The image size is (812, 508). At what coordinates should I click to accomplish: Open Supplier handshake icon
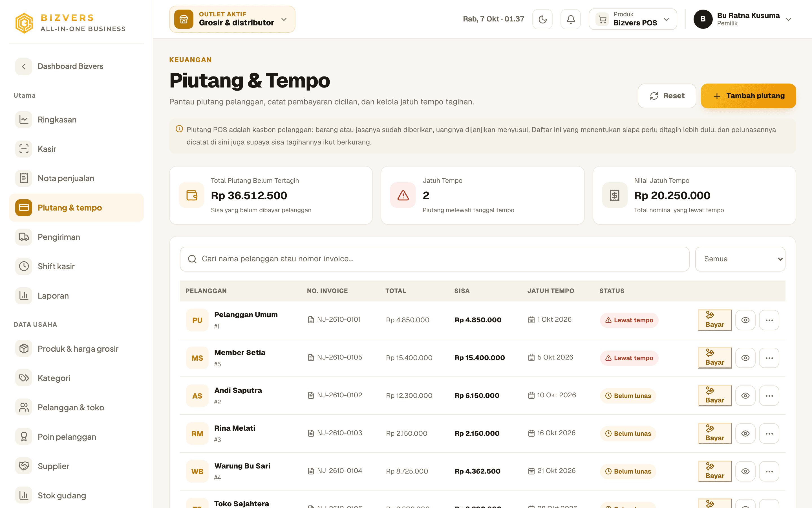pos(23,466)
